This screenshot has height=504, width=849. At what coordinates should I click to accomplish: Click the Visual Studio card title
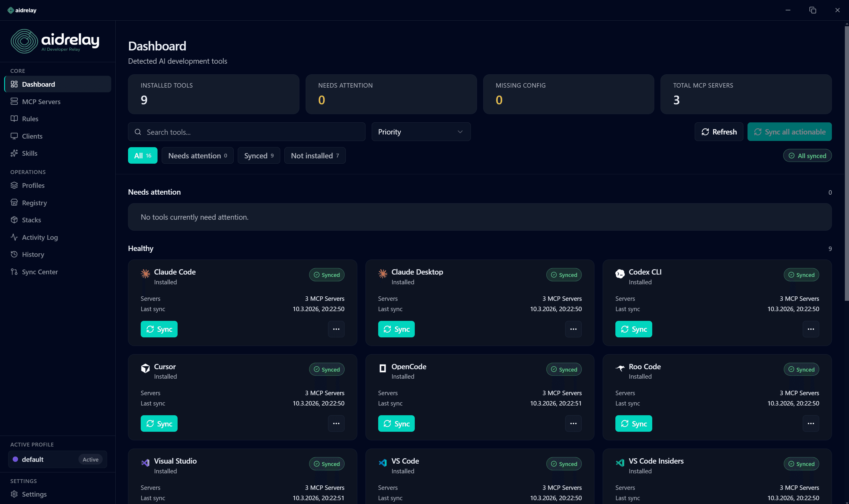point(175,461)
